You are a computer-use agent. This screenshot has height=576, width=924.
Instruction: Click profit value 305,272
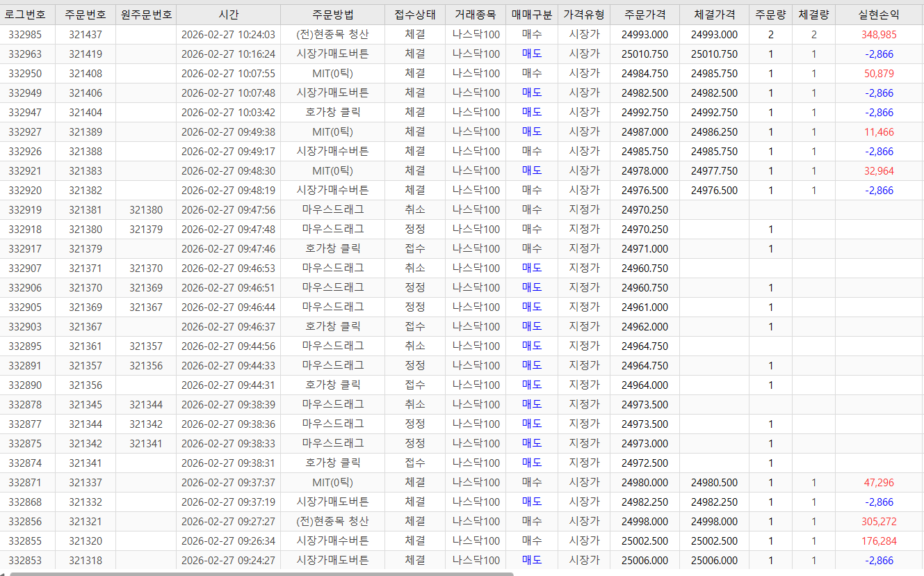click(x=879, y=521)
